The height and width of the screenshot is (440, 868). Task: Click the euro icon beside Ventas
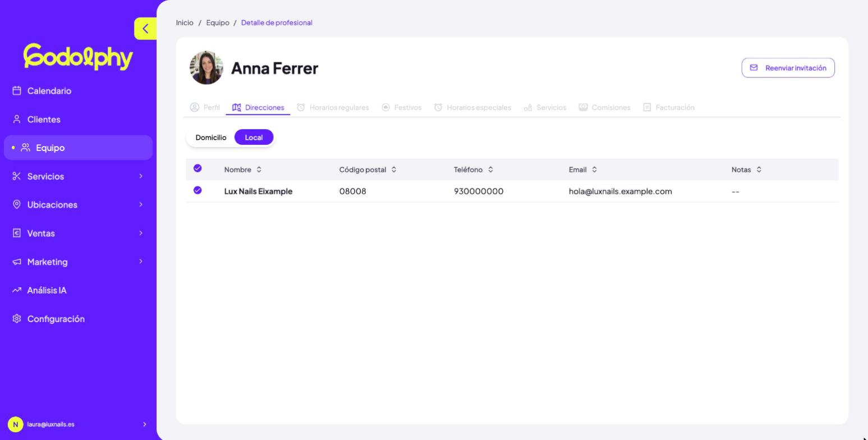[17, 233]
